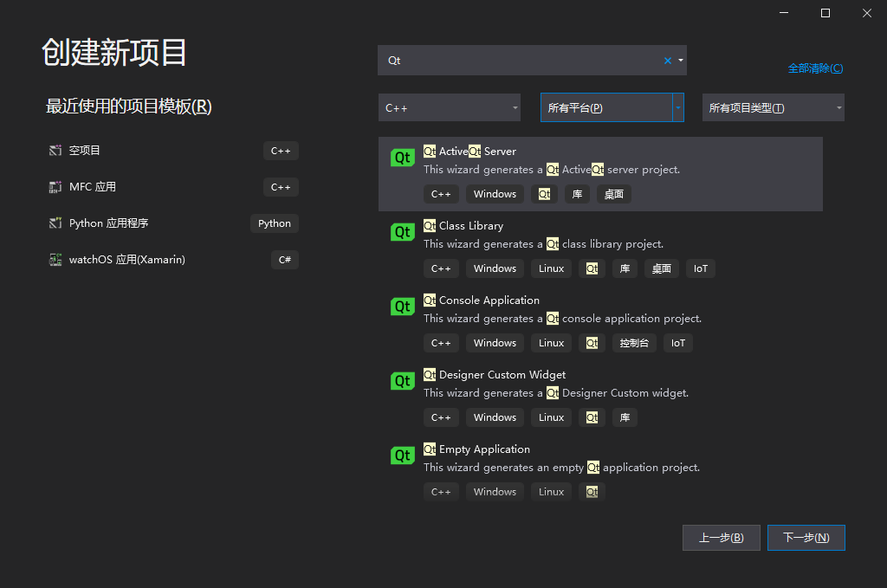Click the IoT tag under Class Library
Image resolution: width=887 pixels, height=588 pixels.
coord(700,268)
